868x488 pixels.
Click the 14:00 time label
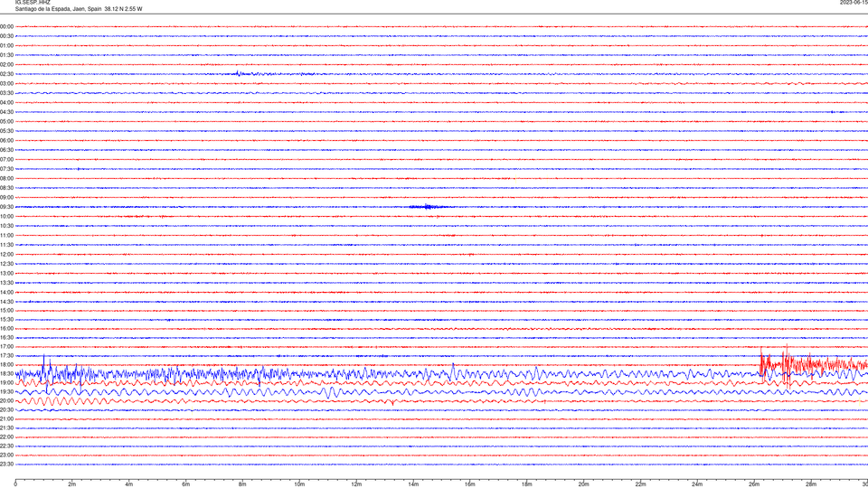click(x=6, y=292)
